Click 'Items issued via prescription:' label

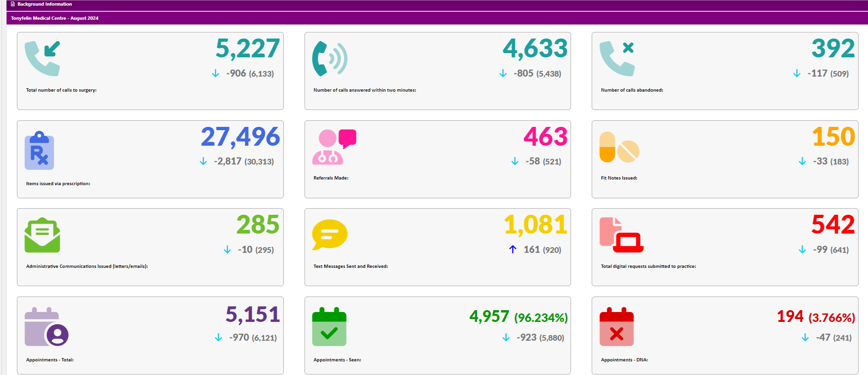click(58, 184)
